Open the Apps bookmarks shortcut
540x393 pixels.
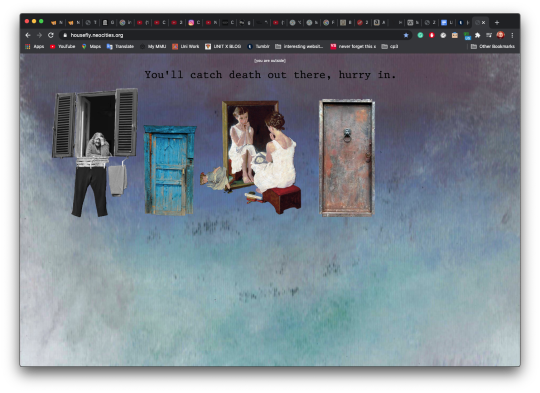(34, 46)
